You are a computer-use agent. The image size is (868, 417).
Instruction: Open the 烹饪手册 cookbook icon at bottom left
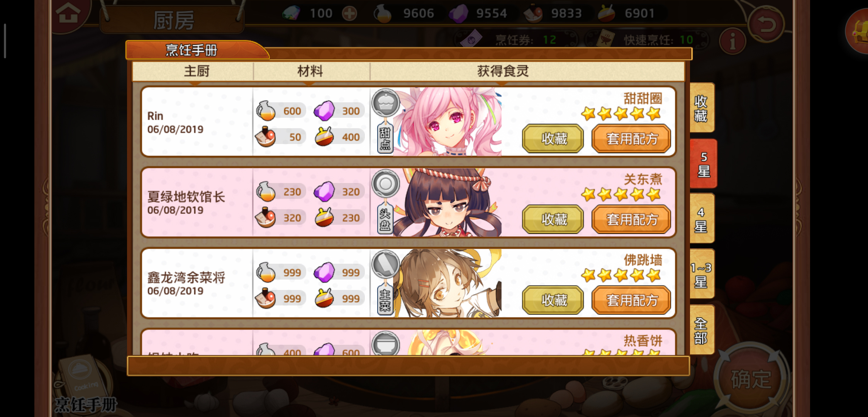tap(83, 382)
